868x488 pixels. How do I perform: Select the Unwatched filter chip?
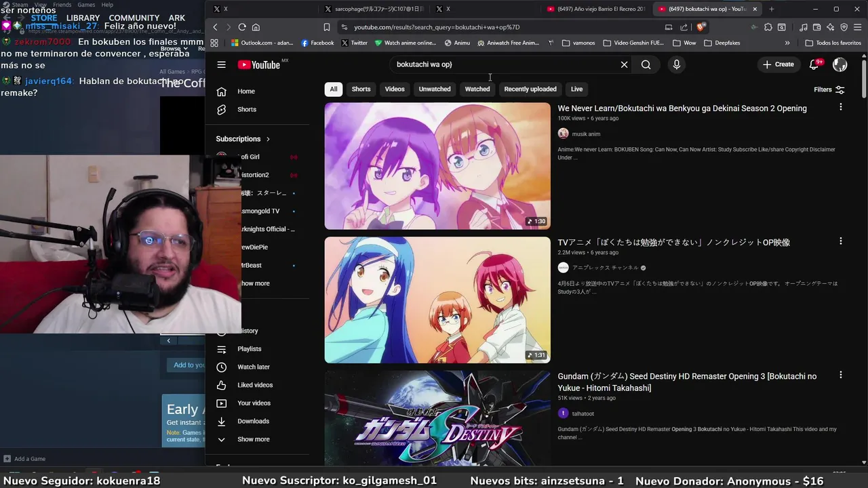coord(435,89)
